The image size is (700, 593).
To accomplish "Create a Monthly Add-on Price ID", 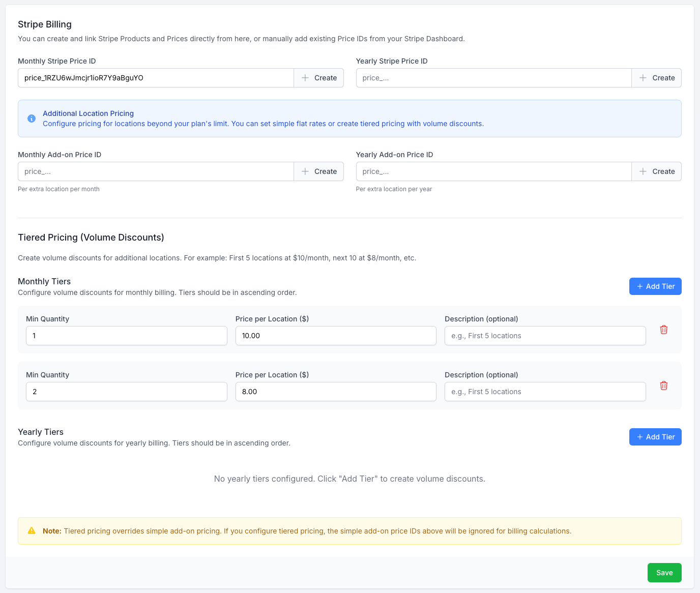I will [x=318, y=171].
